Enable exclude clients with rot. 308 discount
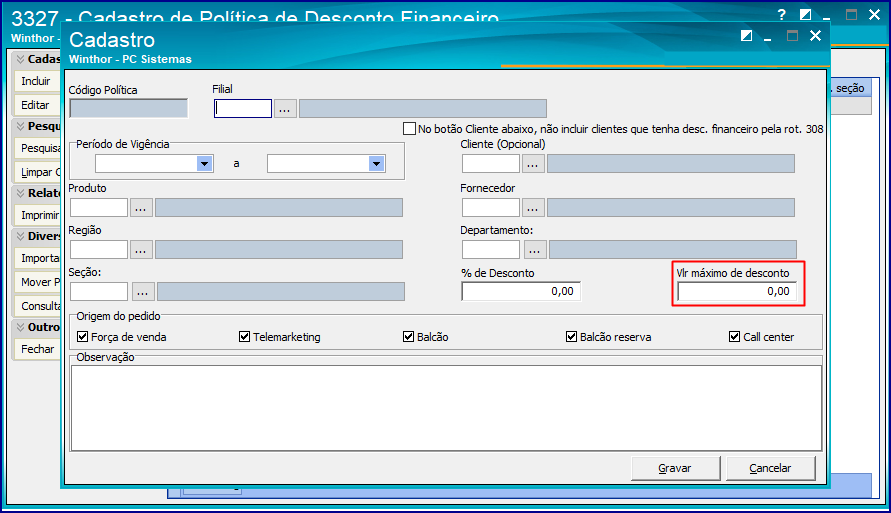Image resolution: width=891 pixels, height=513 pixels. click(409, 129)
